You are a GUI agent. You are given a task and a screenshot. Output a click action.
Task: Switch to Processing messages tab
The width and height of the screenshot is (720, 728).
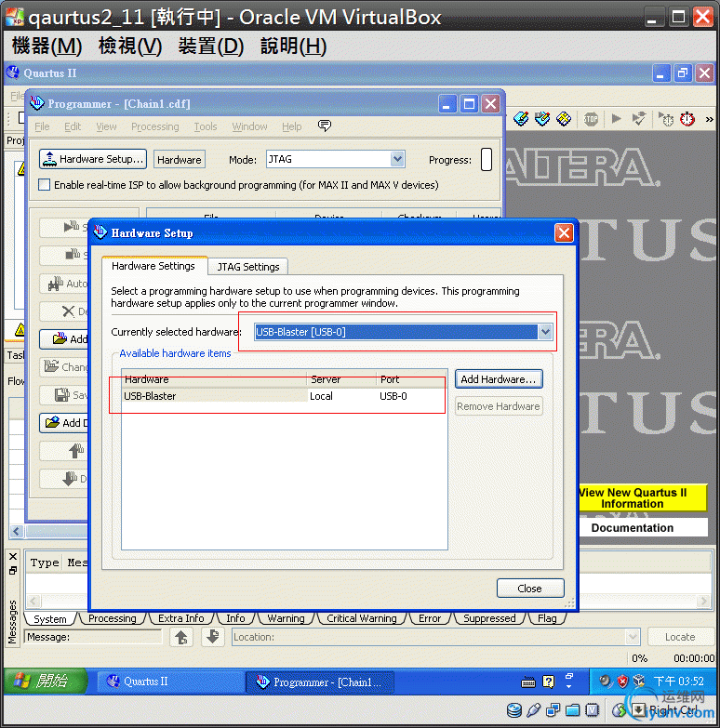(113, 618)
